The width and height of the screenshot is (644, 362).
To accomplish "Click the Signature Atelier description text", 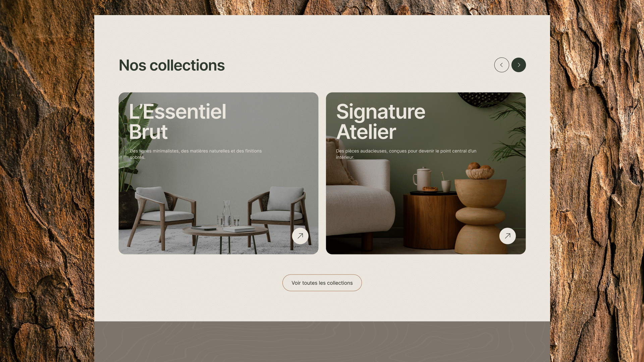I will pos(406,154).
